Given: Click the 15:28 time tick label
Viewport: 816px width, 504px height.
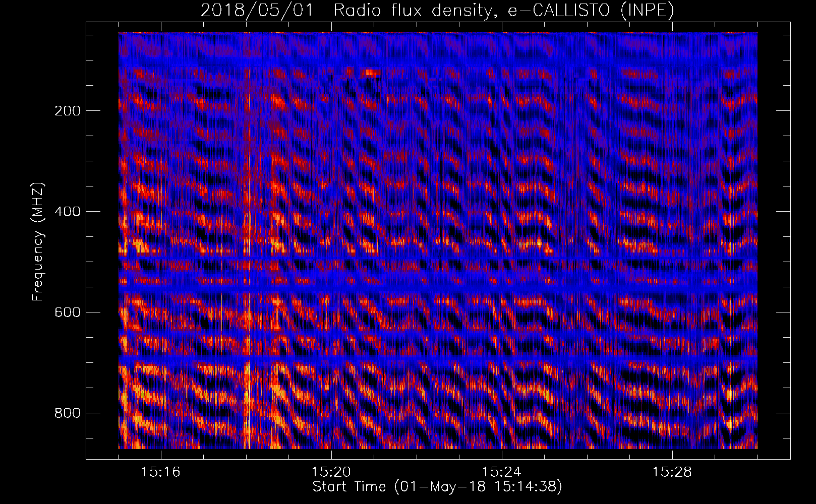Looking at the screenshot, I should (672, 472).
